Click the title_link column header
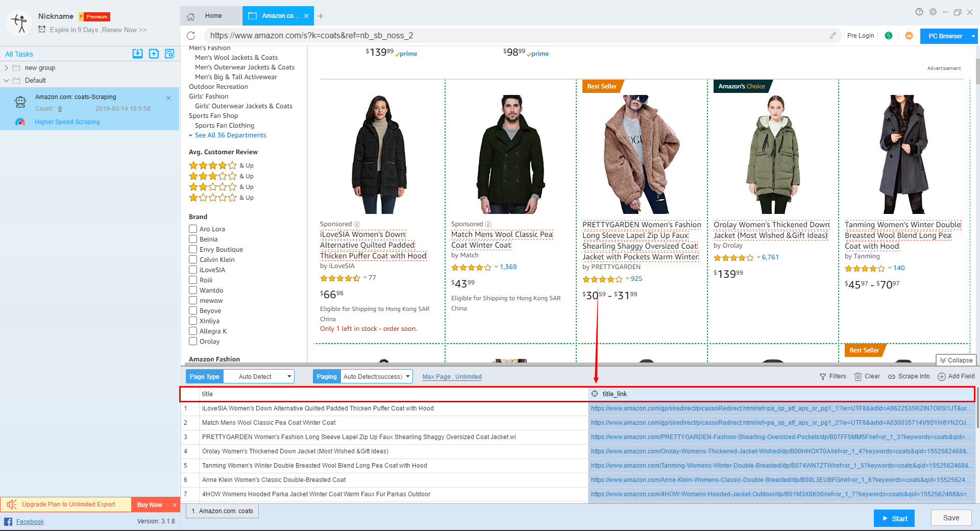The image size is (980, 531). tap(781, 394)
